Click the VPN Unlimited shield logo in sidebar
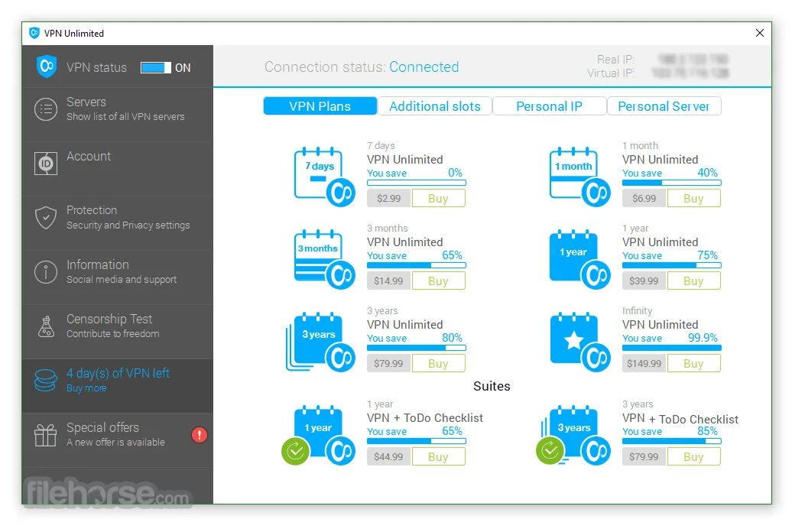 point(47,66)
